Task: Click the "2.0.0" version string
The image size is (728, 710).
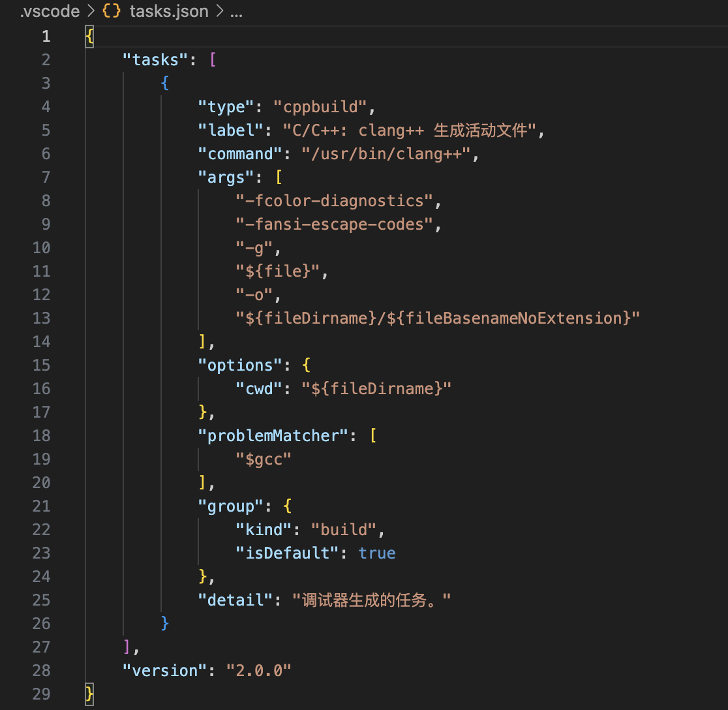Action: tap(258, 671)
